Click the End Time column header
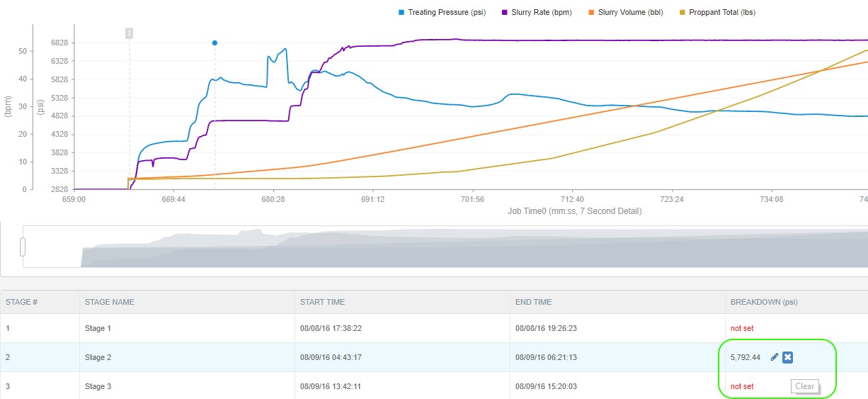This screenshot has height=399, width=868. (x=533, y=302)
